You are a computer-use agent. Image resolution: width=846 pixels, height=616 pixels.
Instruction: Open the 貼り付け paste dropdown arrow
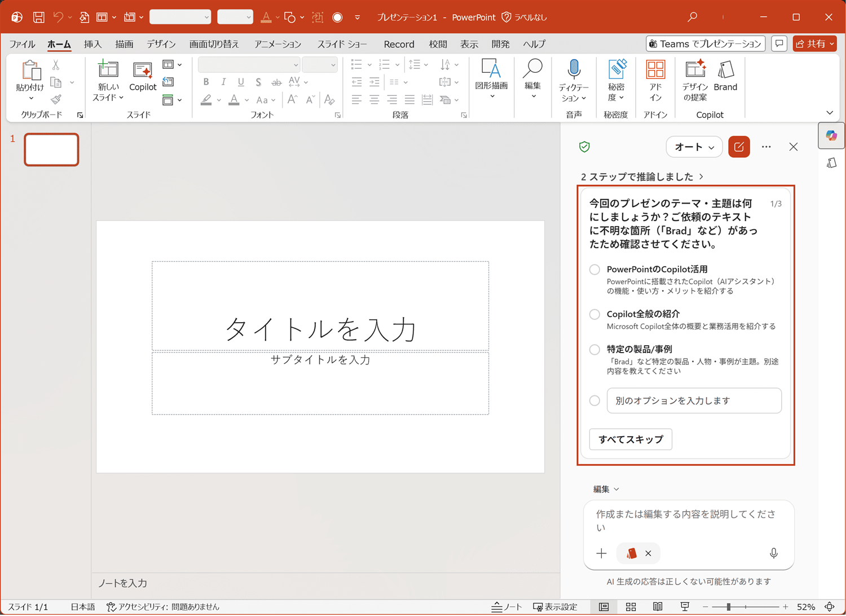[x=30, y=99]
